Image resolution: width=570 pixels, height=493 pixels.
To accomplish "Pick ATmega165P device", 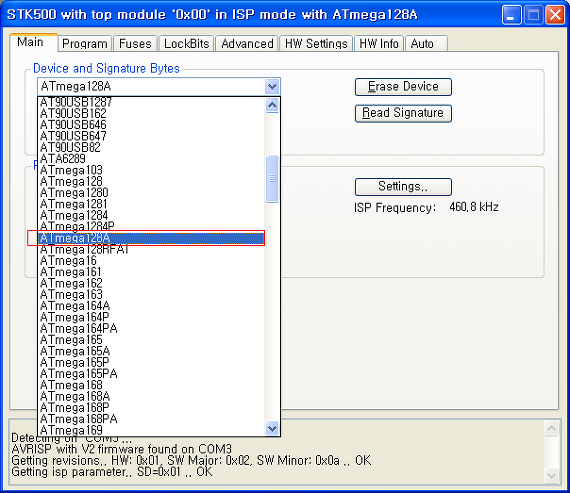I will pos(151,362).
